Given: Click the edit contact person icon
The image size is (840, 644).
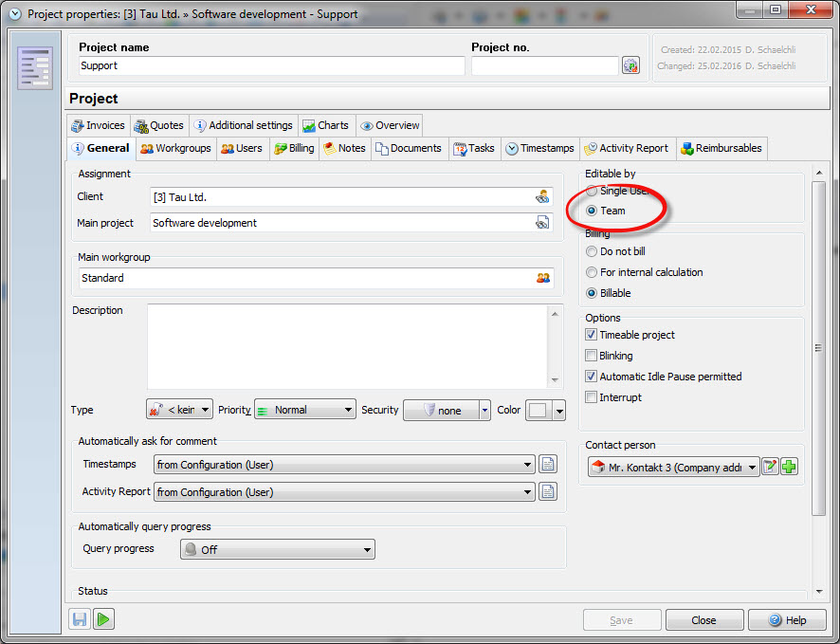Looking at the screenshot, I should tap(771, 467).
